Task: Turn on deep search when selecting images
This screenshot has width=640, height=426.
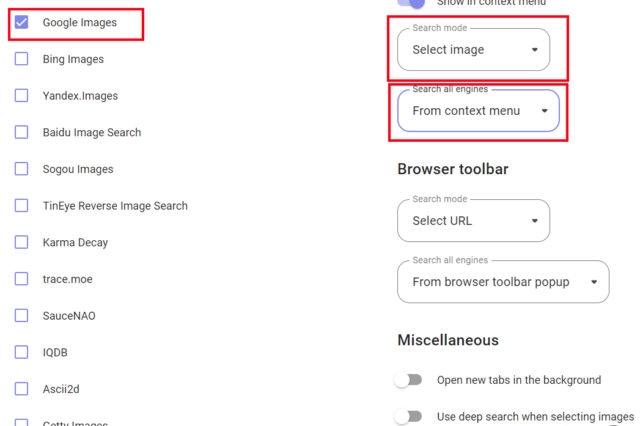Action: point(408,416)
